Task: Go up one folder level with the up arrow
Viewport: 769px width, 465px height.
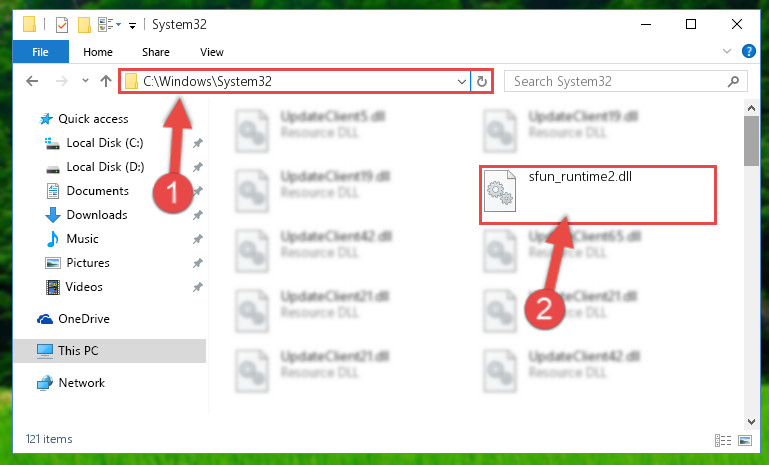Action: click(x=105, y=81)
